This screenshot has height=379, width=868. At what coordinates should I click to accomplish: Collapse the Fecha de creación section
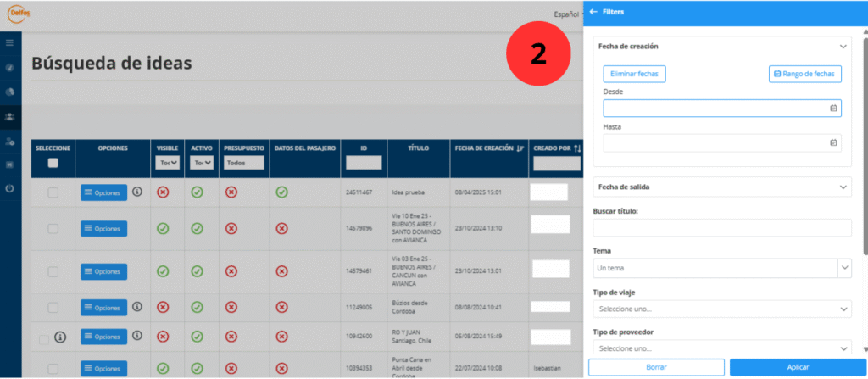[842, 47]
